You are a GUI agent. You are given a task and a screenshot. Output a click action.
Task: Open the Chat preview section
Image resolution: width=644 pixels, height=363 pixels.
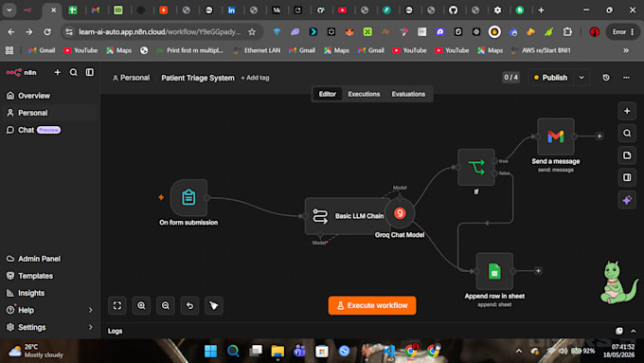(x=49, y=130)
